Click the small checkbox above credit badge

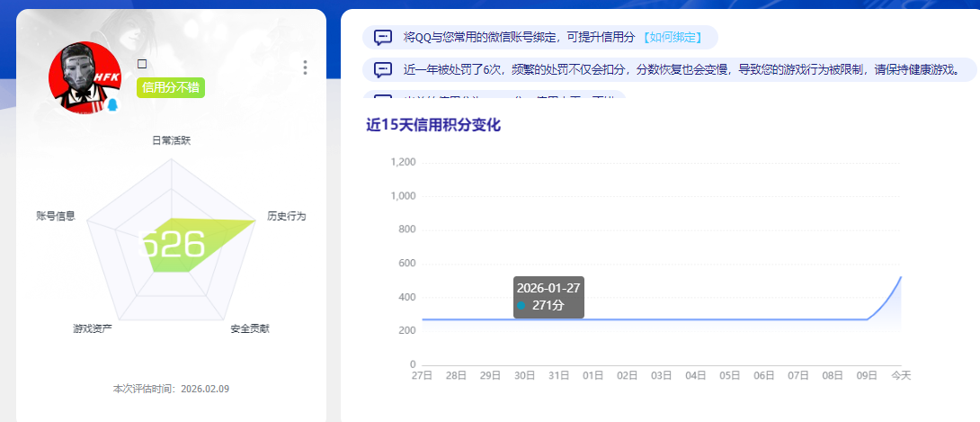click(x=142, y=64)
